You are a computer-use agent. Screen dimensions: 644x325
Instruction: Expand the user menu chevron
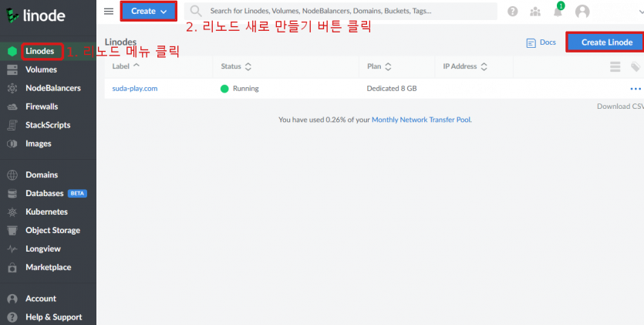(x=642, y=12)
